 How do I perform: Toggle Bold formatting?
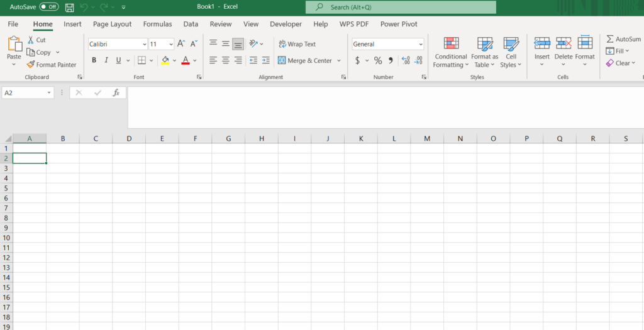[94, 60]
